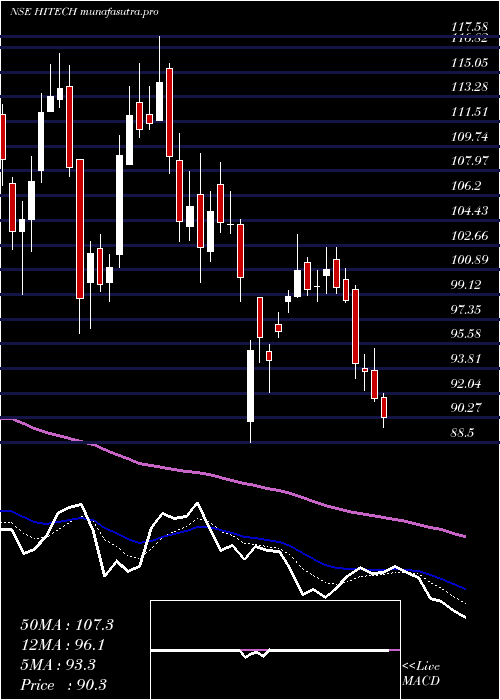Select the 117.58 price axis label
This screenshot has width=500, height=700.
pyautogui.click(x=469, y=29)
